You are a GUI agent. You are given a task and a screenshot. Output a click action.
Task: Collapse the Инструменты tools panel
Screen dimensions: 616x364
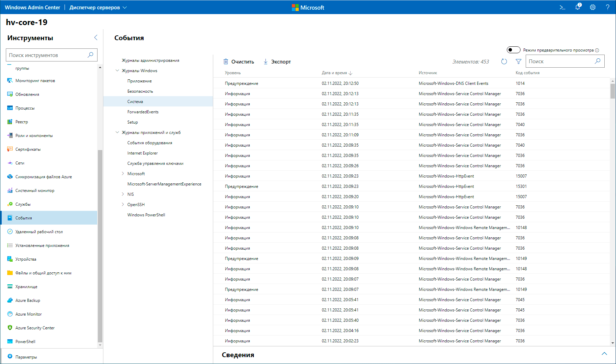(x=96, y=37)
